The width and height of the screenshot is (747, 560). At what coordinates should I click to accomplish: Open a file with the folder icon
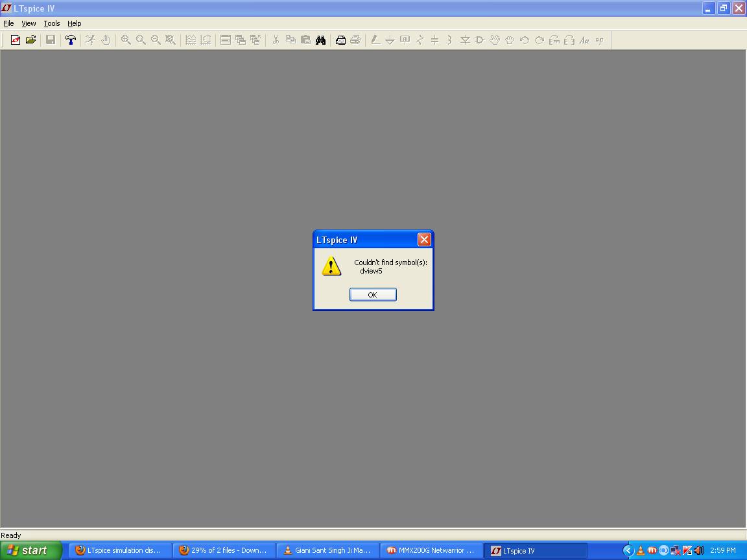coord(31,40)
